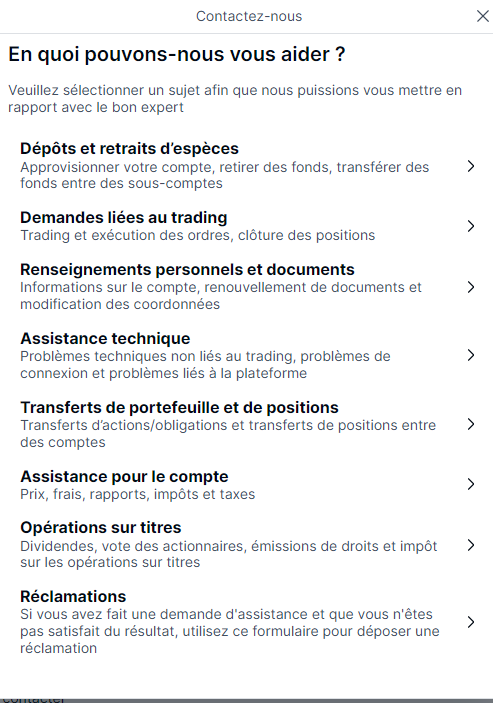The height and width of the screenshot is (703, 493).
Task: Expand chevron for Renseignements personnels
Action: [x=471, y=287]
